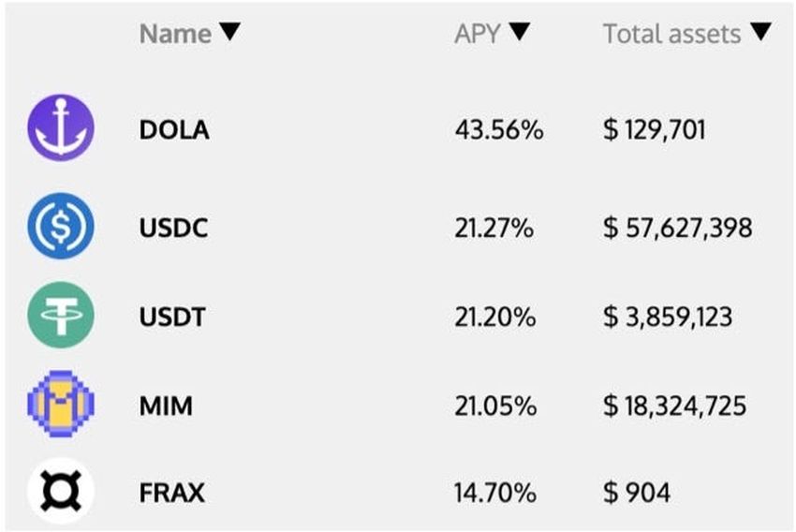Click the Name column header
796x532 pixels.
pos(175,34)
